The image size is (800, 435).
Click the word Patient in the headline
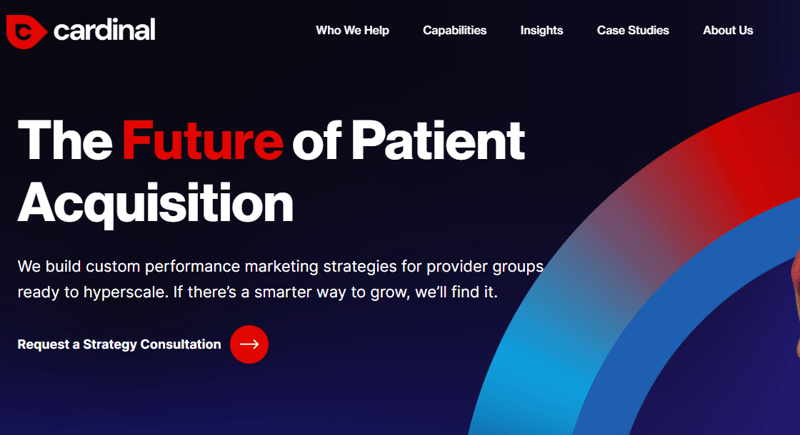(439, 141)
